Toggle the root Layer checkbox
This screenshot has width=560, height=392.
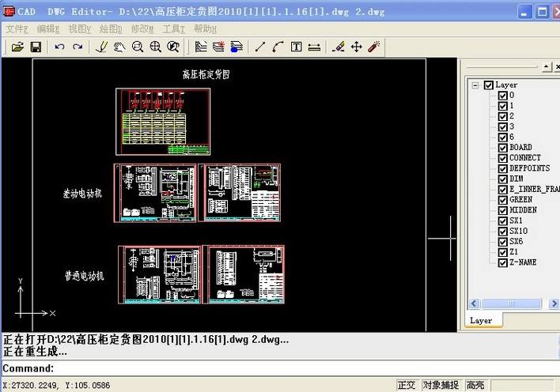tap(489, 85)
